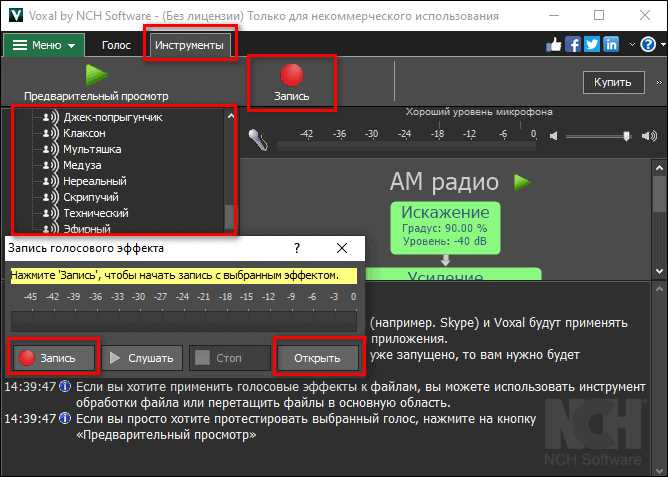Switch to the Голос tab

(x=116, y=45)
